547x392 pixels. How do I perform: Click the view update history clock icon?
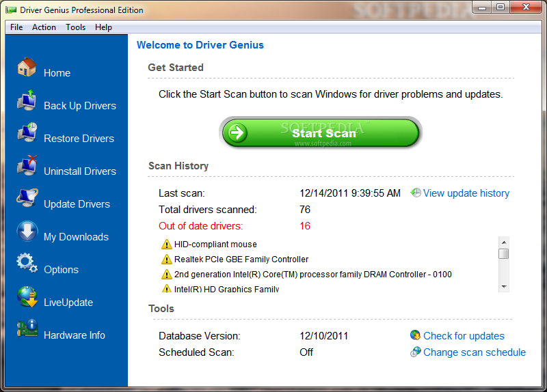[416, 193]
